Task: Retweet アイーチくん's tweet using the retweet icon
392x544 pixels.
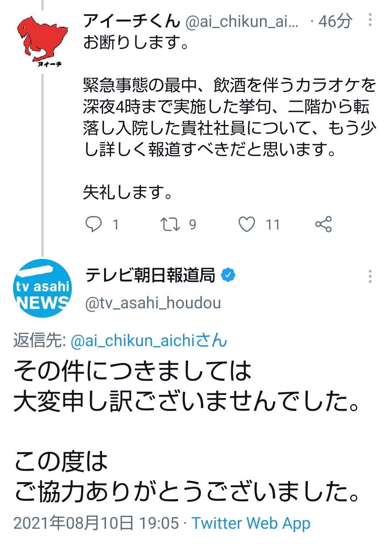Action: (x=170, y=224)
